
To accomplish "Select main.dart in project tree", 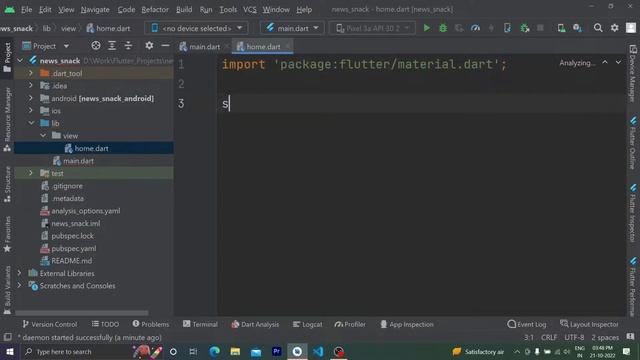I will coord(78,161).
